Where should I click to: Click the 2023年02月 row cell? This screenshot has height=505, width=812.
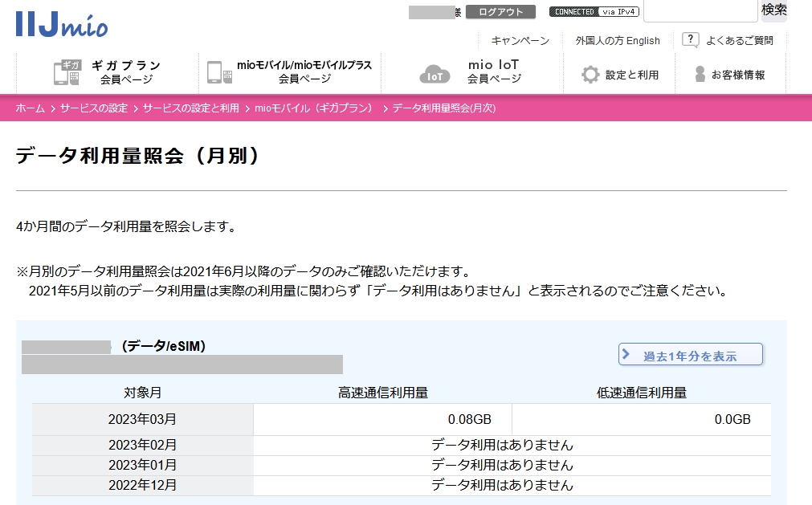142,445
